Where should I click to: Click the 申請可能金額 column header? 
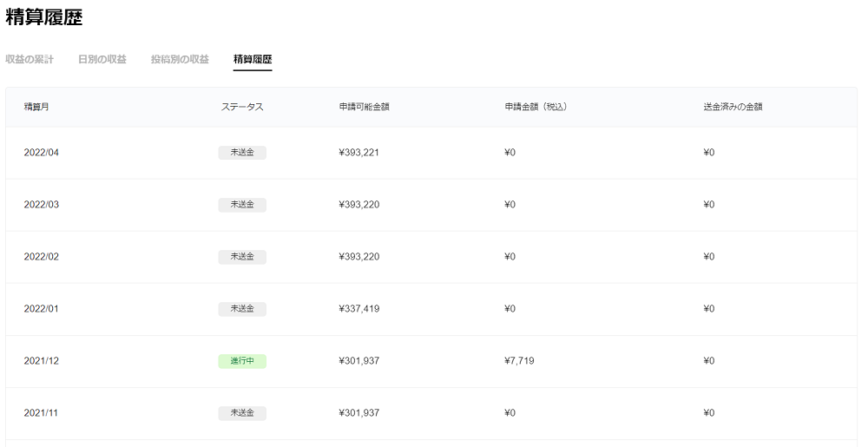click(364, 107)
